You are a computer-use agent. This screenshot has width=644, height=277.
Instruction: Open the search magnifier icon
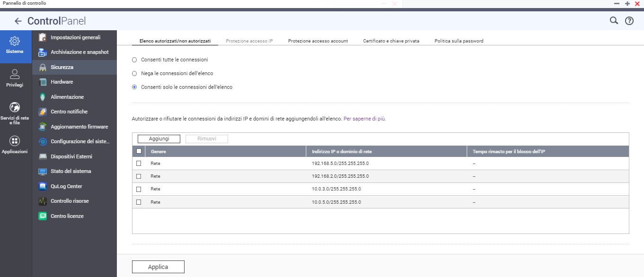(613, 21)
